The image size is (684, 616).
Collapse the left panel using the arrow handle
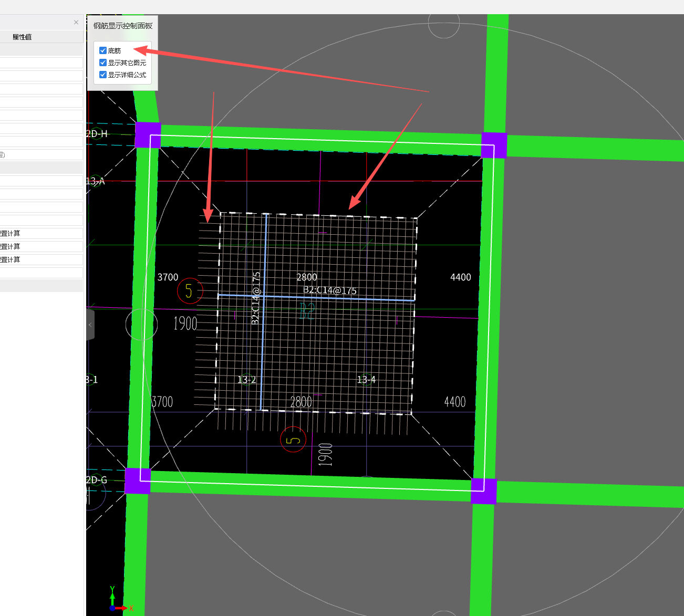click(x=90, y=325)
